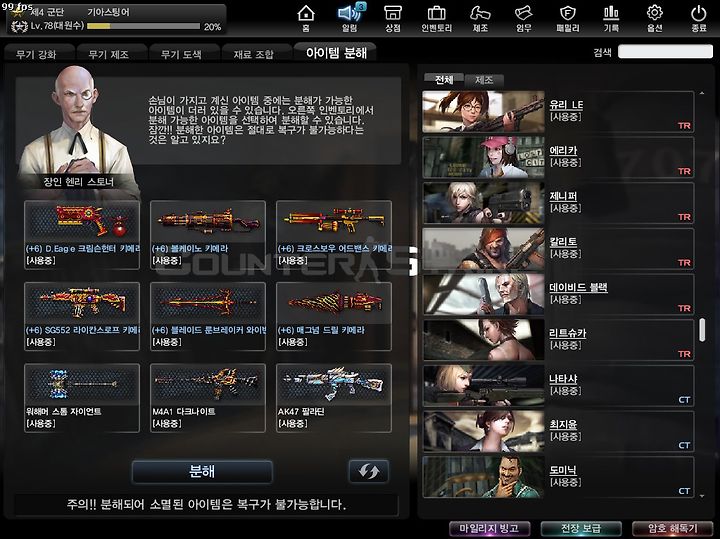Click the inventory list scrollbar handle

[x=702, y=330]
